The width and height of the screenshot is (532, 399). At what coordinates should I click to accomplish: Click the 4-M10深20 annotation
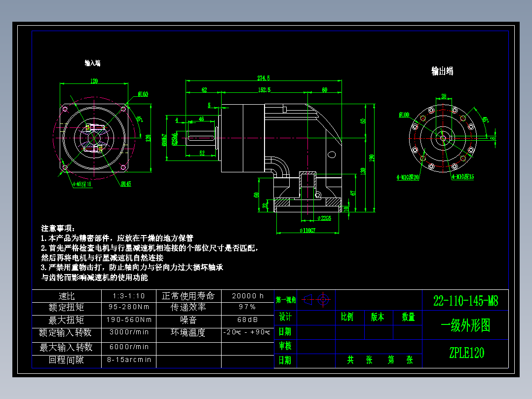point(409,176)
